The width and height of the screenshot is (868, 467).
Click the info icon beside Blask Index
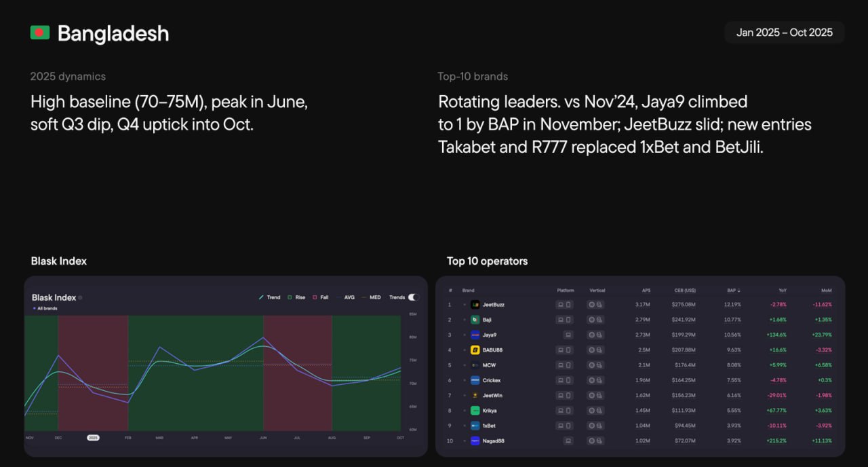tap(81, 297)
